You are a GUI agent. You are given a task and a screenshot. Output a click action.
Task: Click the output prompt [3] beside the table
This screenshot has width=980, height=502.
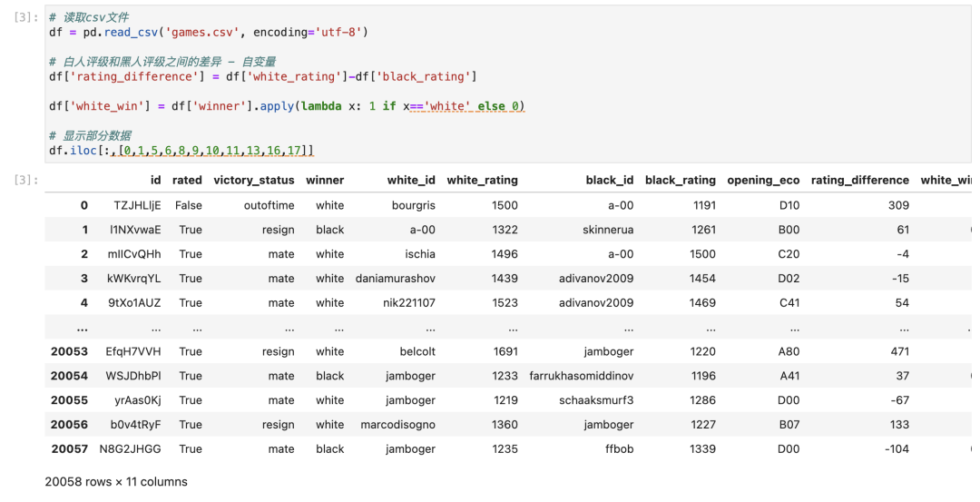[x=26, y=180]
